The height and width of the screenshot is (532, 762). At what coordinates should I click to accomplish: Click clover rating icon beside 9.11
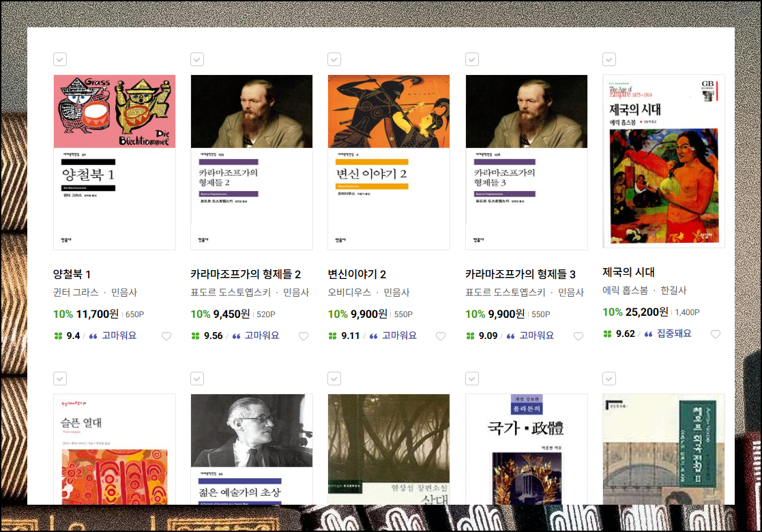332,336
